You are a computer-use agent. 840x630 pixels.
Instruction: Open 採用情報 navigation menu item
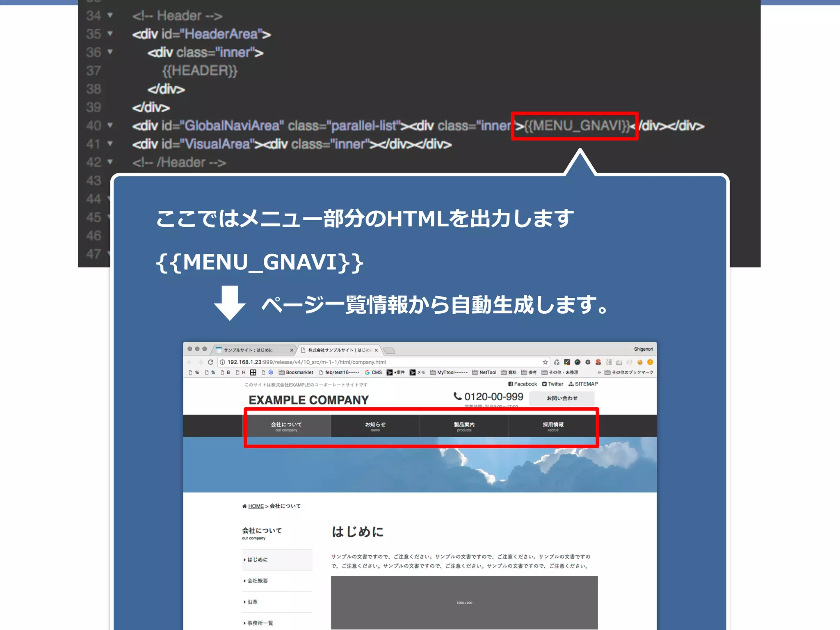553,426
